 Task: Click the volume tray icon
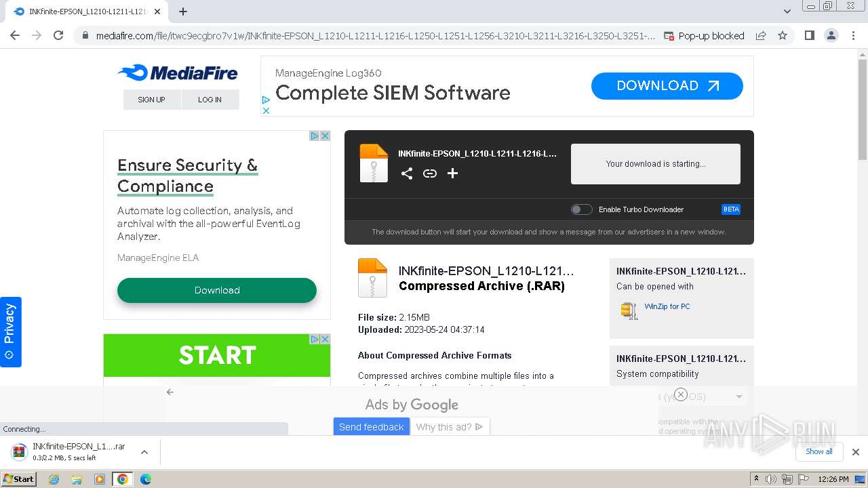pos(771,479)
